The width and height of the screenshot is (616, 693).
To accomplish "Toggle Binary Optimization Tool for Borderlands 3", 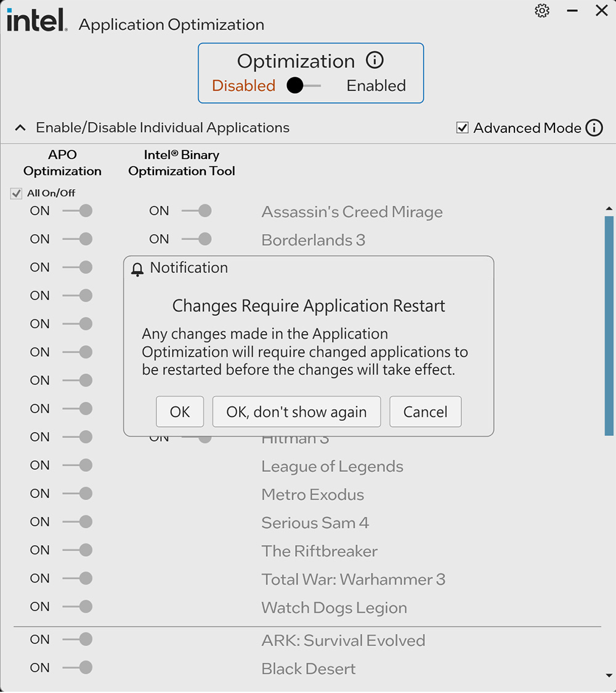I will (197, 239).
